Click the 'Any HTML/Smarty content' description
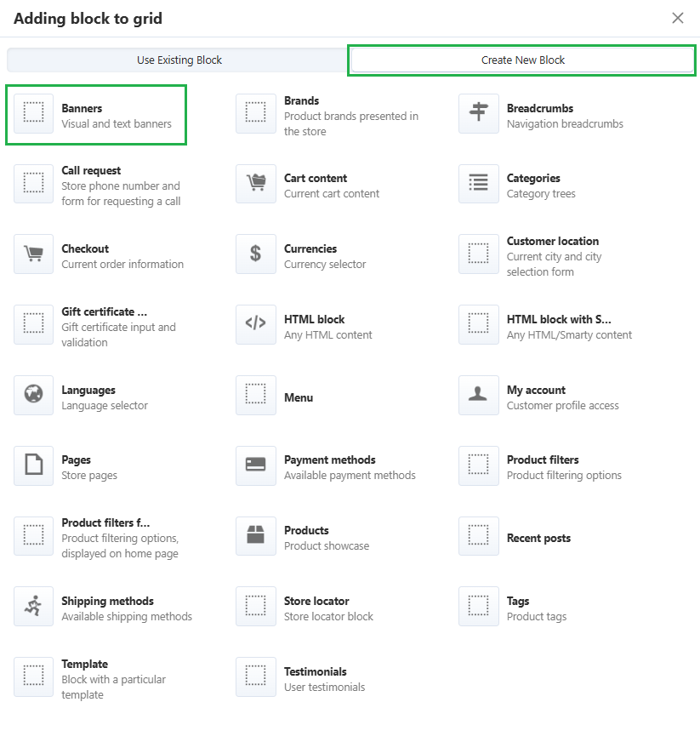 click(570, 335)
